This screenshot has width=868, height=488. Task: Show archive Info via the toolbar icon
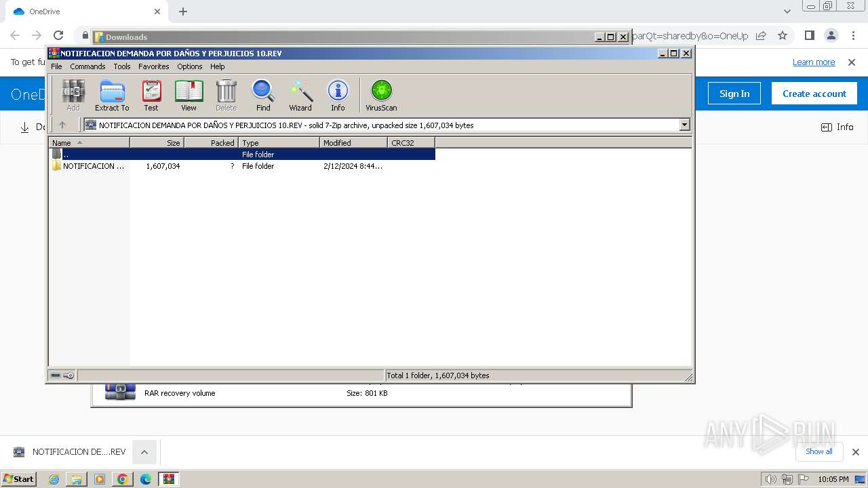pyautogui.click(x=338, y=95)
